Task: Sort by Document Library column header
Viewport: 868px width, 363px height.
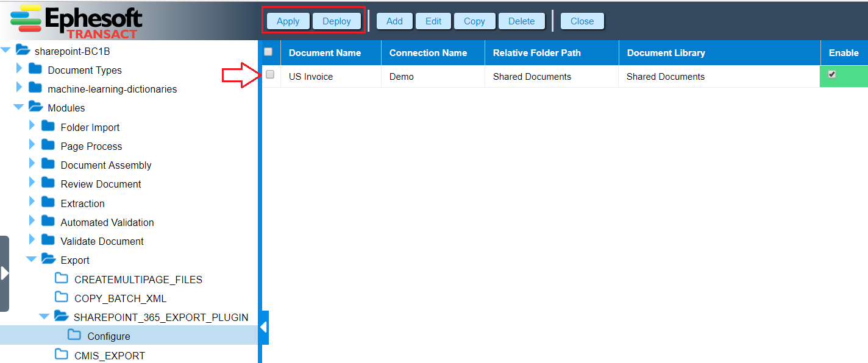Action: [720, 53]
